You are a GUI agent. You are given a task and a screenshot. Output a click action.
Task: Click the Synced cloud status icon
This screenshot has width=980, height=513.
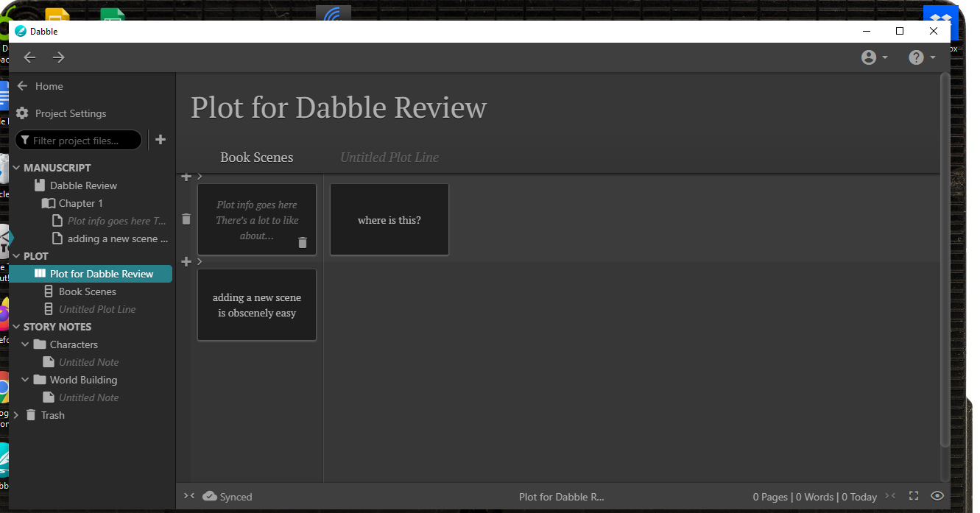tap(209, 497)
